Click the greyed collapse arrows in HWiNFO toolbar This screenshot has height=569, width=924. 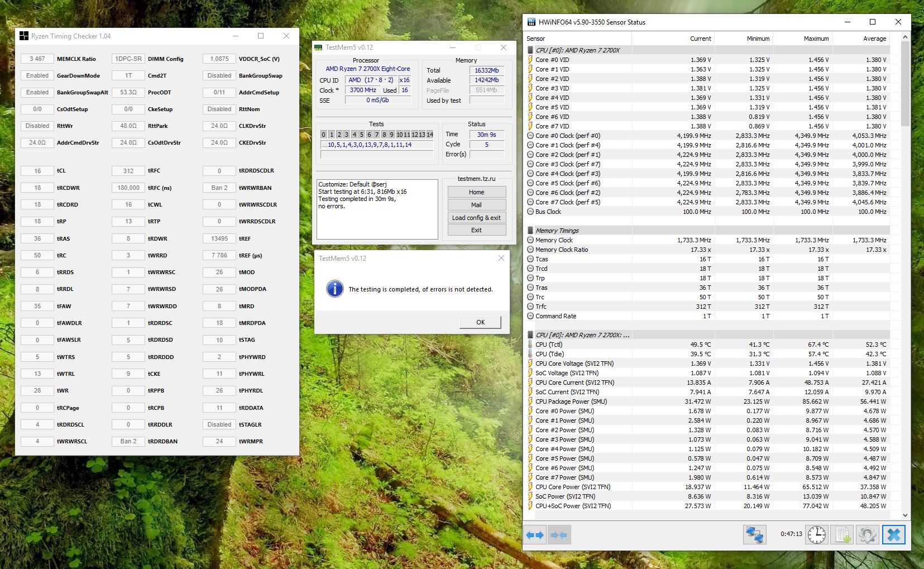[559, 535]
